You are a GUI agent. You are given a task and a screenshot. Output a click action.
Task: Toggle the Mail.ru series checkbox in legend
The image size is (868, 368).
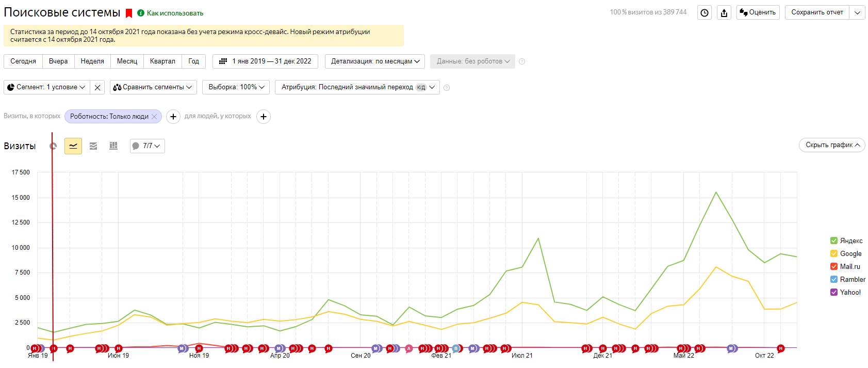pos(834,266)
